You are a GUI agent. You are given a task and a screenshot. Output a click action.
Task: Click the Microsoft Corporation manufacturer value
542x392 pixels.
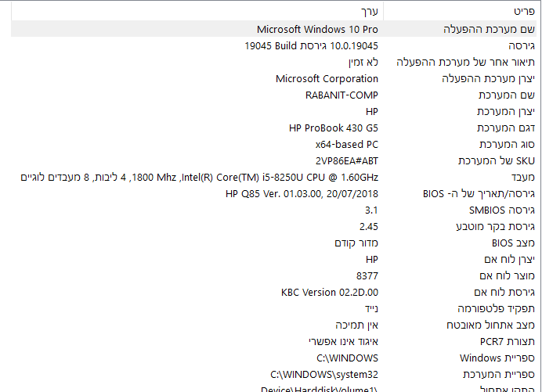[x=327, y=78]
